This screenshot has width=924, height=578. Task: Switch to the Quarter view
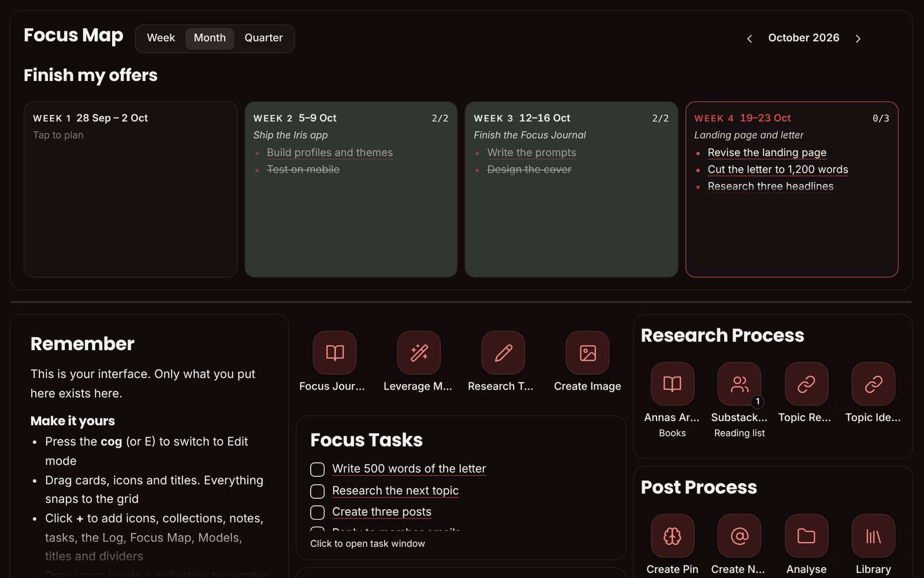point(263,38)
